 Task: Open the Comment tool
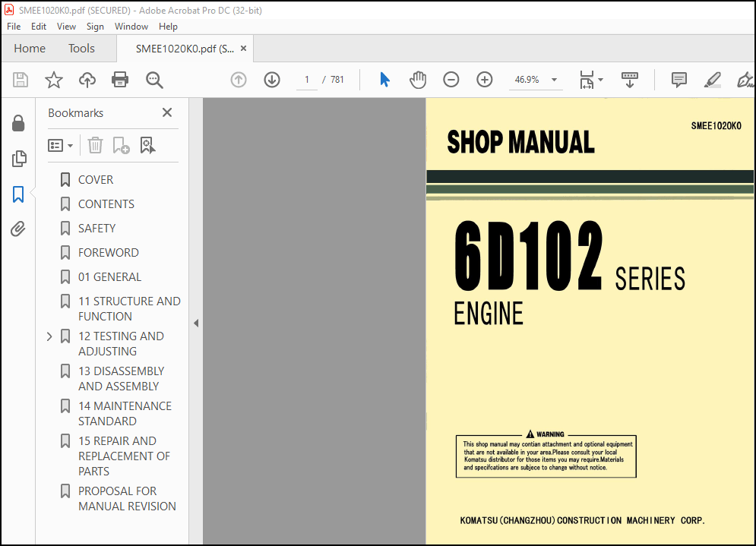coord(678,79)
